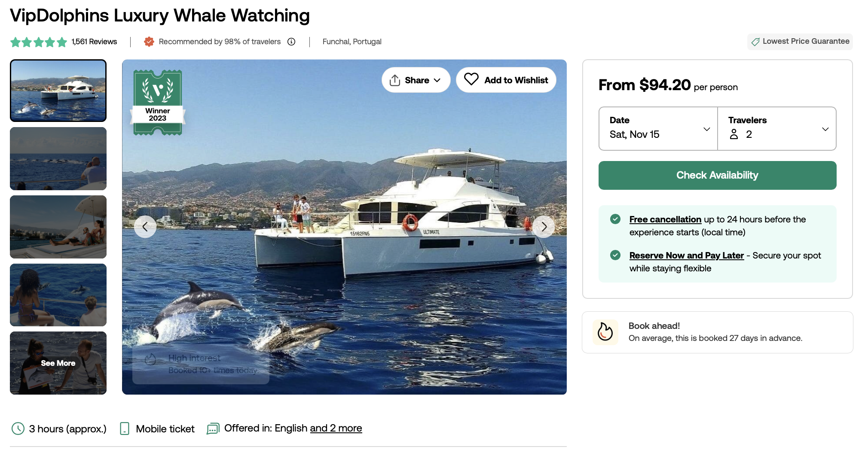Open the 1,561 Reviews link
Image resolution: width=868 pixels, height=456 pixels.
[x=94, y=42]
